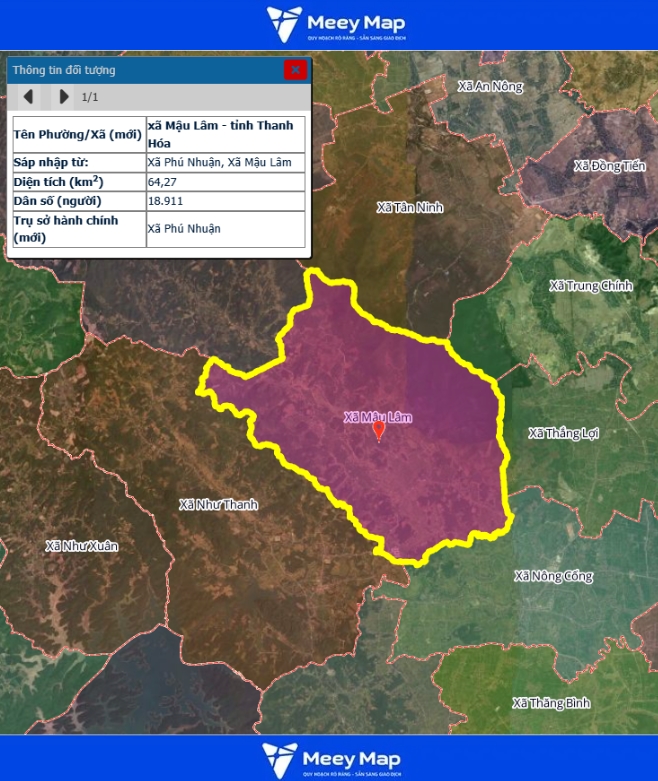Select the Xã Đồng Tiến map label

coord(610,166)
